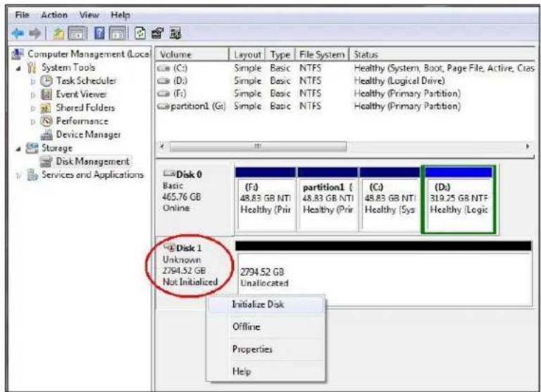Go up one level with folder icon
This screenshot has height=392, width=541.
[x=58, y=34]
